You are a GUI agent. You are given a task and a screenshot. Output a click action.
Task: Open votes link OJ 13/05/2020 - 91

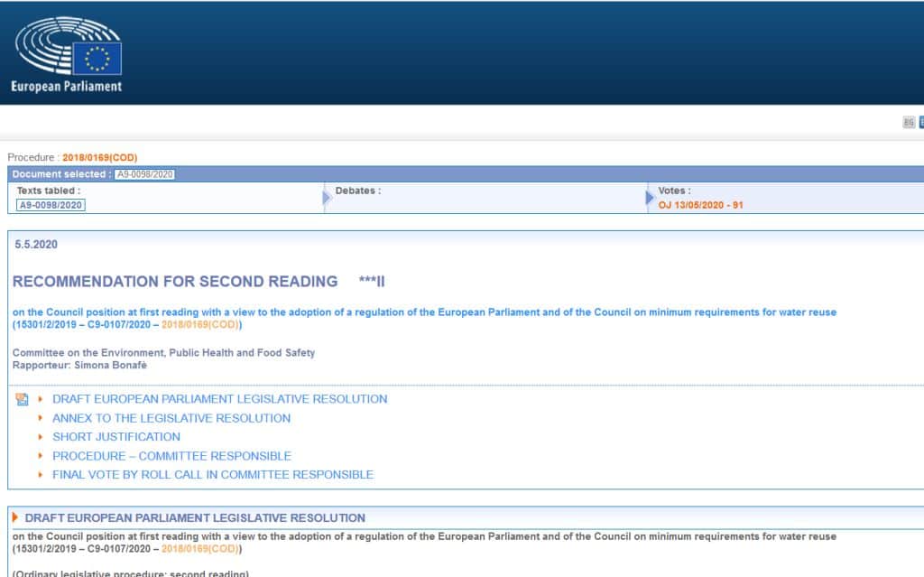(700, 205)
